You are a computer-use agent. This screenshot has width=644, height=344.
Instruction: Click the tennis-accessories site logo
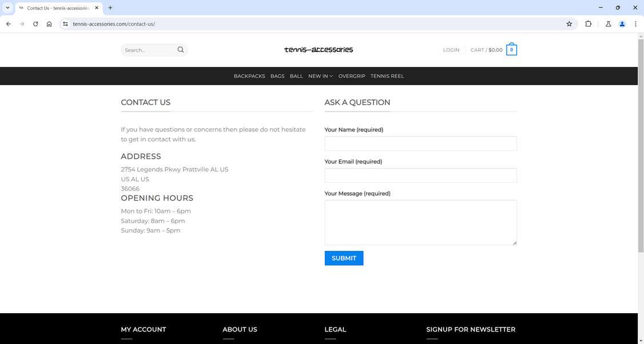click(318, 50)
